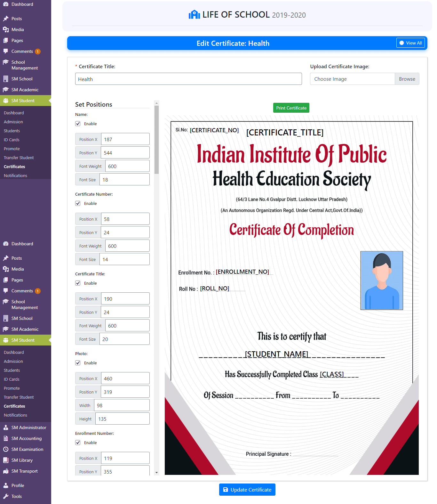Click SM Academic icon in upper sidebar menu

(x=6, y=90)
